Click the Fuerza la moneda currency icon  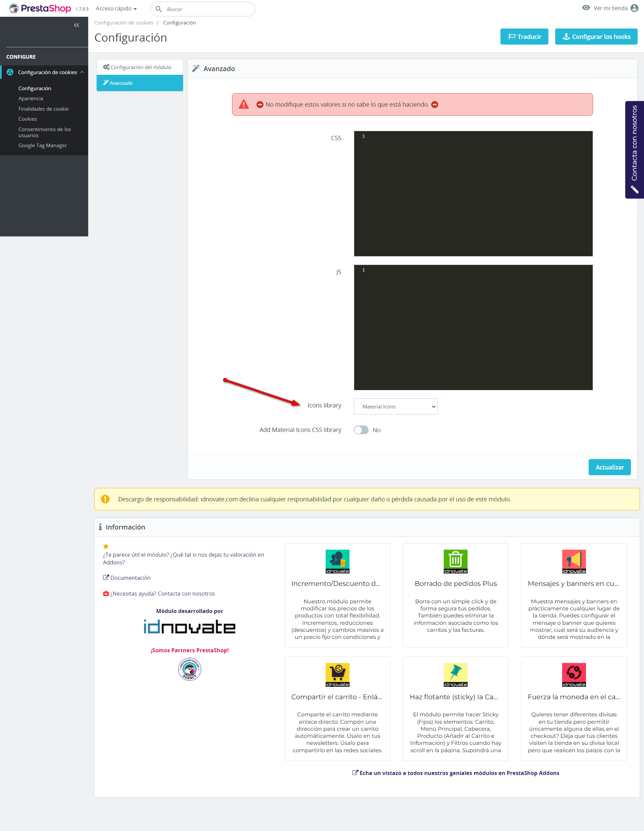[574, 674]
